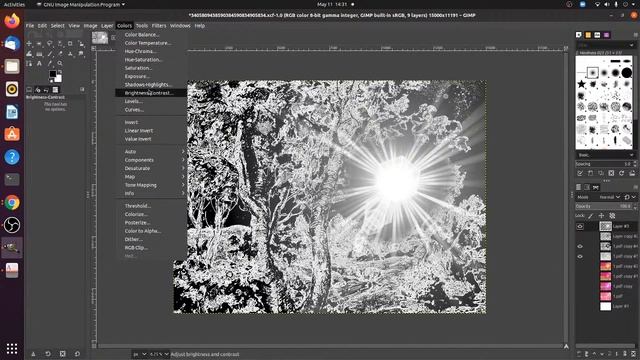The image size is (640, 360).
Task: Swap foreground and background colors arrow
Action: [x=60, y=71]
